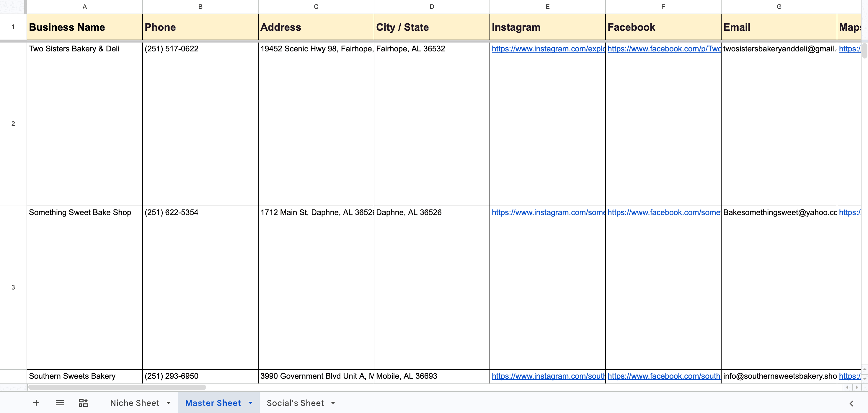Click the City / State header cell
The width and height of the screenshot is (868, 413).
(432, 27)
